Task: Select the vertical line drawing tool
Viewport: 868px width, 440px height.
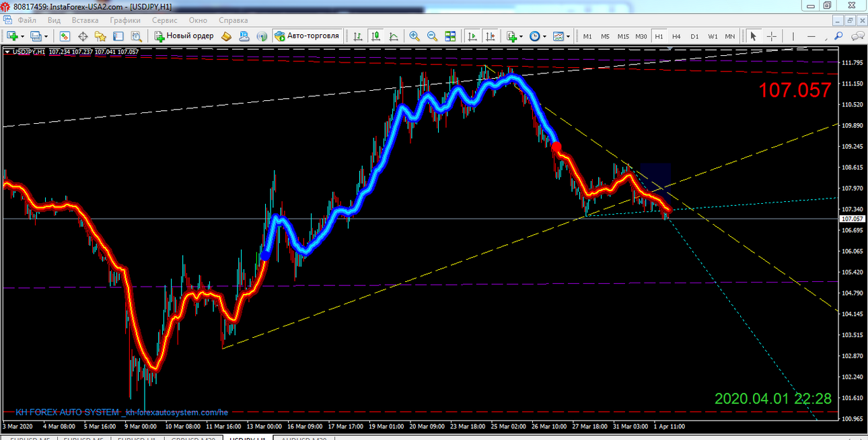Action: pos(794,36)
